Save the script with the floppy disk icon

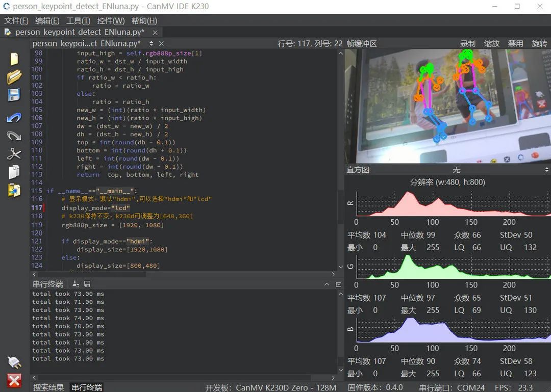(14, 95)
